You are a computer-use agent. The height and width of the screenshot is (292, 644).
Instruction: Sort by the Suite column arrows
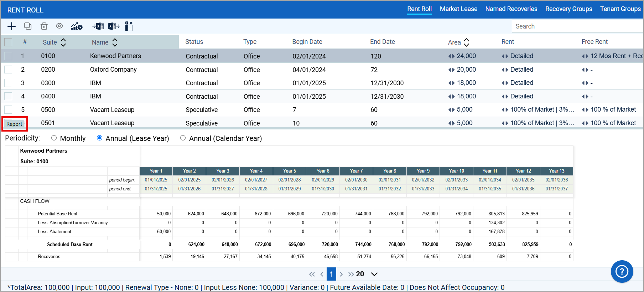tap(63, 42)
